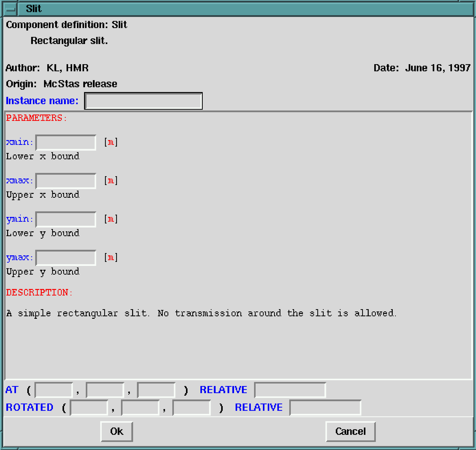Select the second ROTATED angle field
Viewport: 476px width, 450px height.
pyautogui.click(x=140, y=407)
